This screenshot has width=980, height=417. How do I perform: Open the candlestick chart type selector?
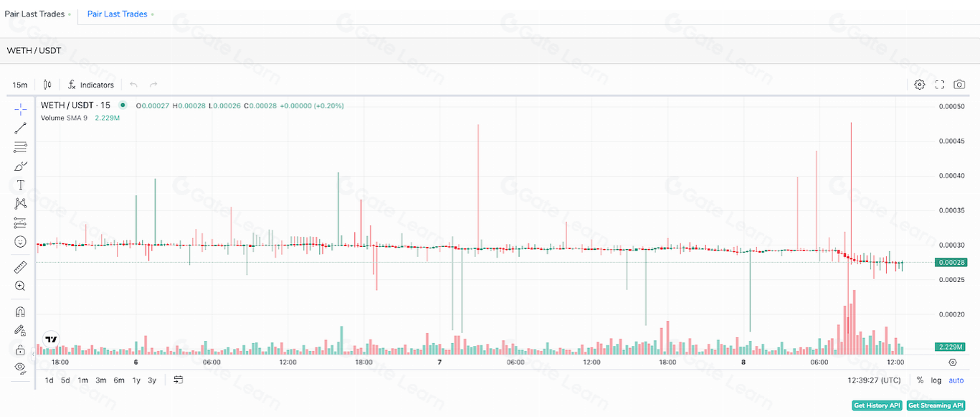[x=47, y=85]
